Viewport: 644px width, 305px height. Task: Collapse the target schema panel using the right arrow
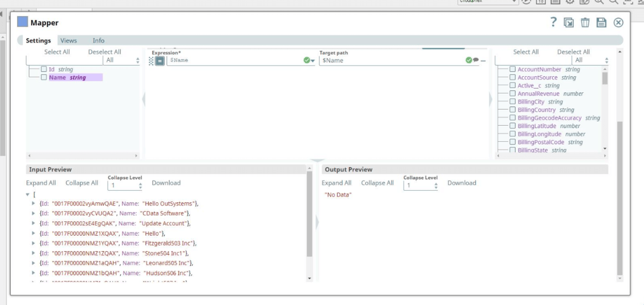pos(490,99)
